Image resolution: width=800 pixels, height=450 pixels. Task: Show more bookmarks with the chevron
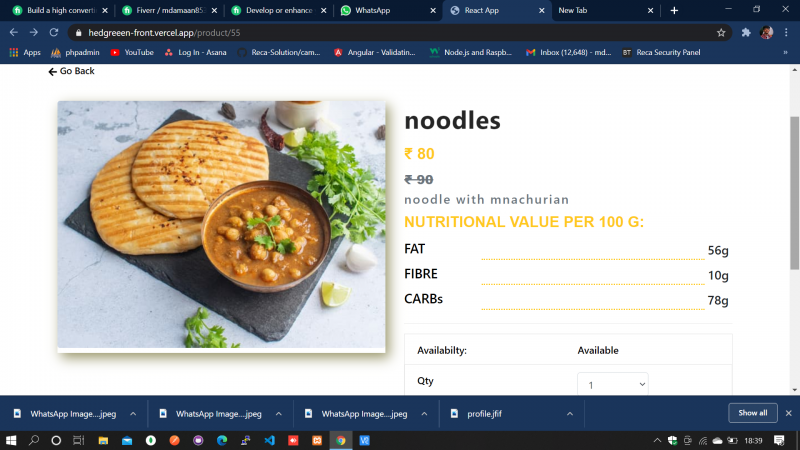point(785,53)
